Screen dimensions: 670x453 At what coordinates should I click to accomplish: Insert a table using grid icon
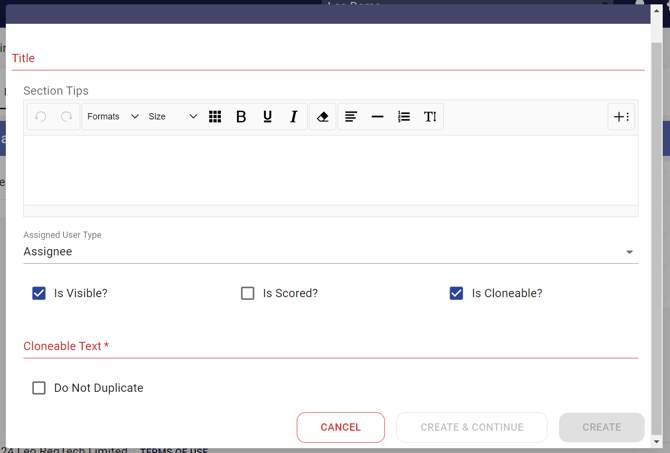click(215, 117)
